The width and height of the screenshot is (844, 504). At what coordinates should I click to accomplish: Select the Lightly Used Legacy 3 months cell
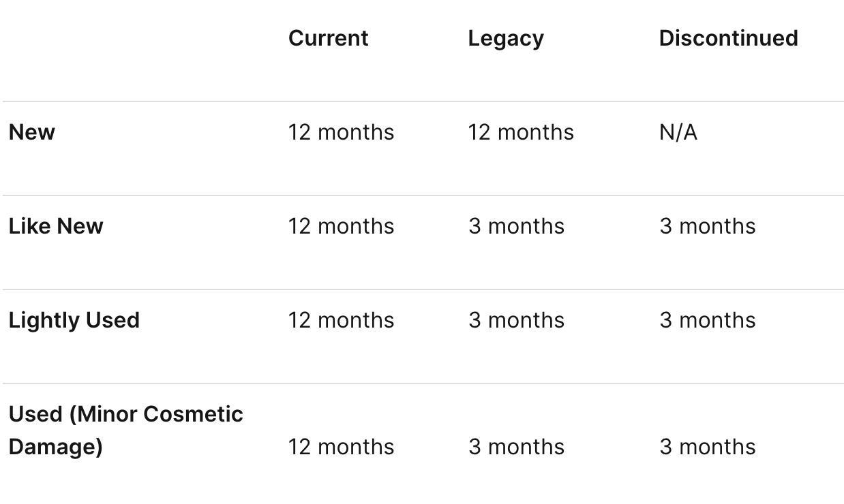516,320
